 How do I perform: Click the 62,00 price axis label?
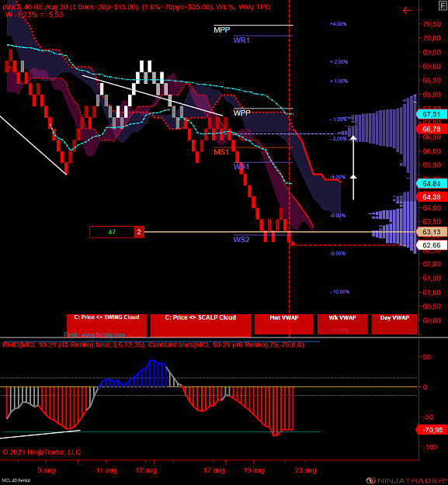click(x=432, y=264)
